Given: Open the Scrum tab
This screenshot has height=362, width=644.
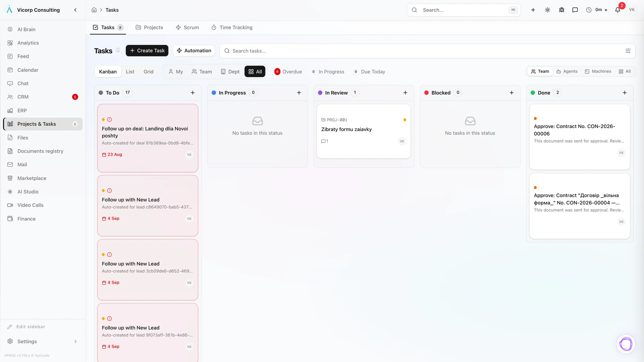Looking at the screenshot, I should point(187,27).
